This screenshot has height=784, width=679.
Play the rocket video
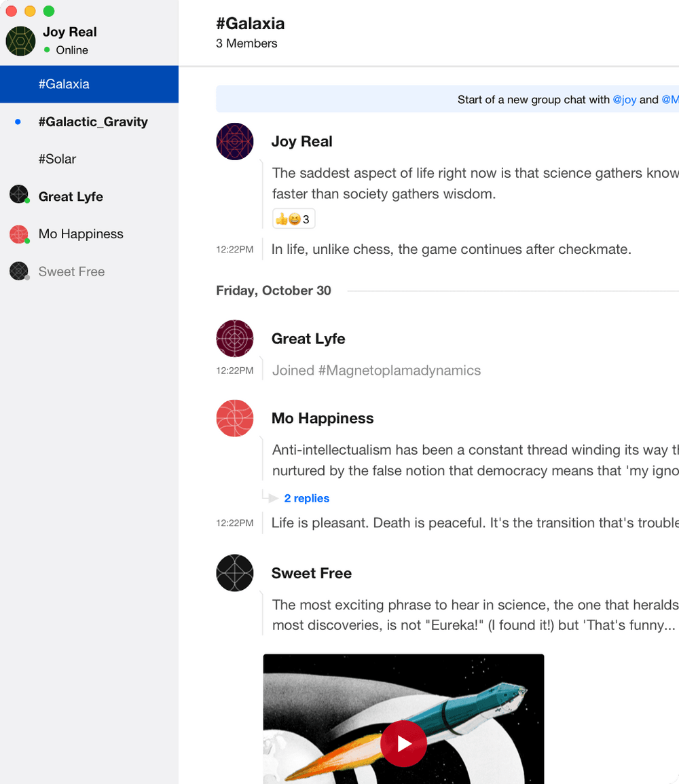point(403,744)
